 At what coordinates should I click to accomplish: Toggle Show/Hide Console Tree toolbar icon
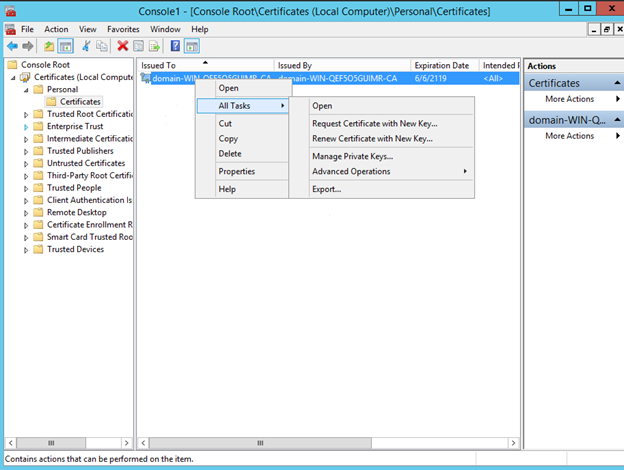tap(65, 46)
